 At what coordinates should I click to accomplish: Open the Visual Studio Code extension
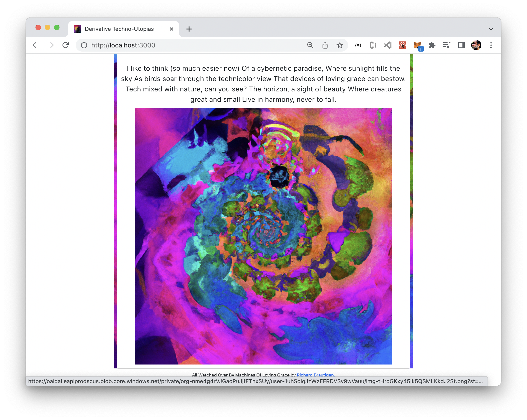click(x=388, y=45)
